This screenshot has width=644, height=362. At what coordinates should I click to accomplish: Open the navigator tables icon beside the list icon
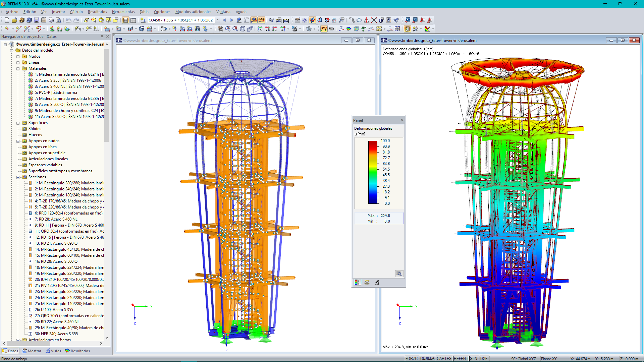(133, 20)
